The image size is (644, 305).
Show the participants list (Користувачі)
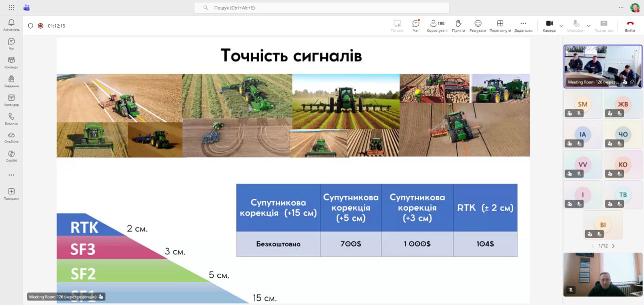[437, 25]
